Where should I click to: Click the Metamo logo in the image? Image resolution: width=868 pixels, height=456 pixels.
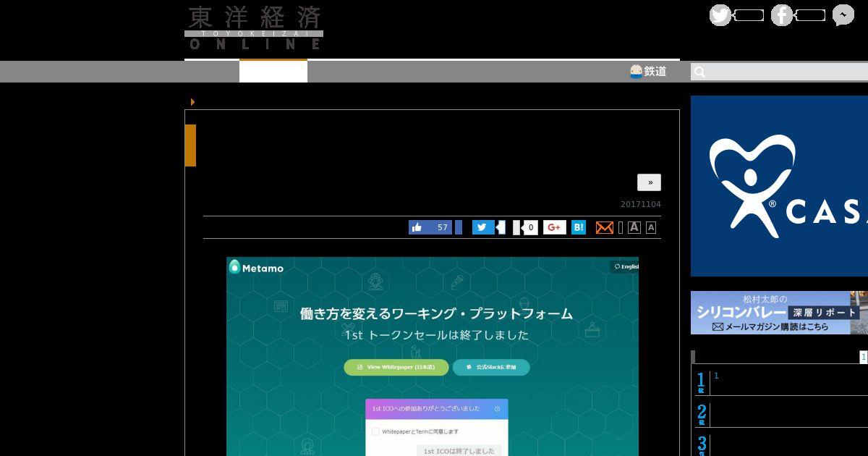pos(257,268)
